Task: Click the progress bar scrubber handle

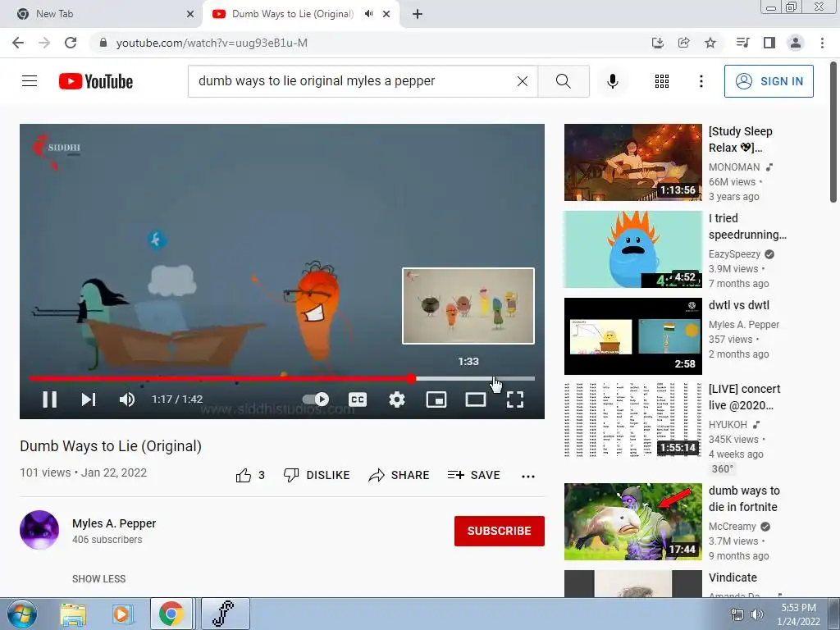Action: tap(411, 378)
